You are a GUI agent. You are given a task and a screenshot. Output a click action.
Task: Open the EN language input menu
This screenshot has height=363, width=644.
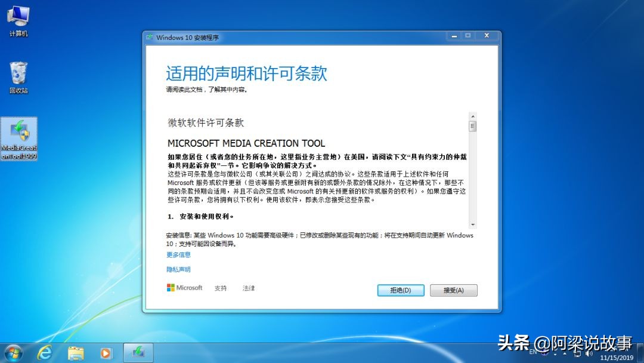click(532, 352)
